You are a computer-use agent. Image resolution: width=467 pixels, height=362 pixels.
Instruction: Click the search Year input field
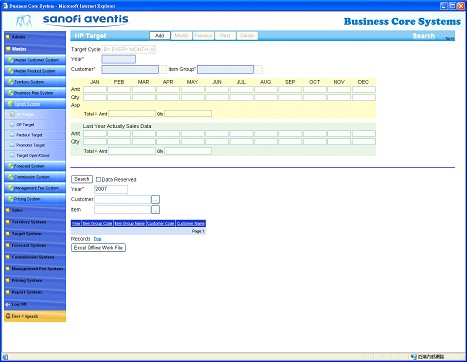coord(111,189)
